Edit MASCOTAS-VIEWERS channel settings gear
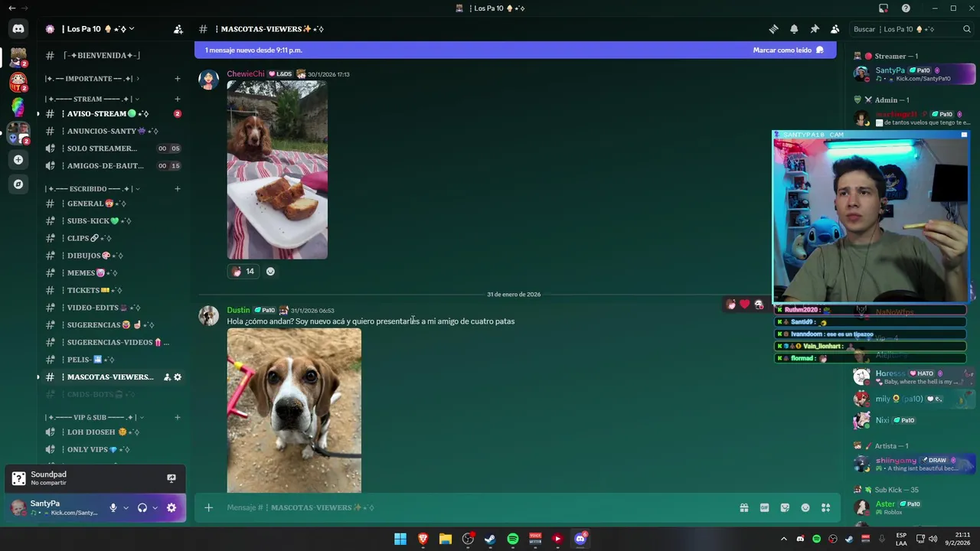Screen dimensions: 980x551 178,377
